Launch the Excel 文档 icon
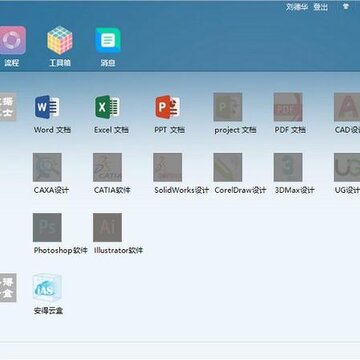The height and width of the screenshot is (360, 360). tap(107, 107)
